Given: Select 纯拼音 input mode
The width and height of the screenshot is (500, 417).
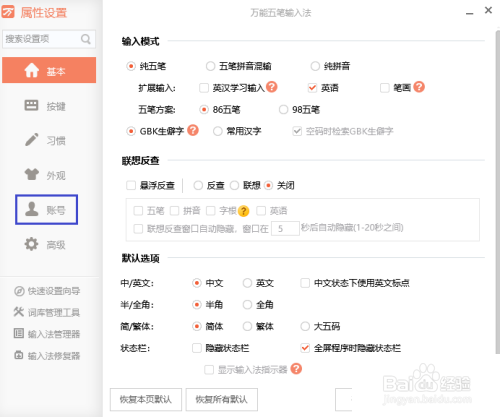Looking at the screenshot, I should coord(315,66).
